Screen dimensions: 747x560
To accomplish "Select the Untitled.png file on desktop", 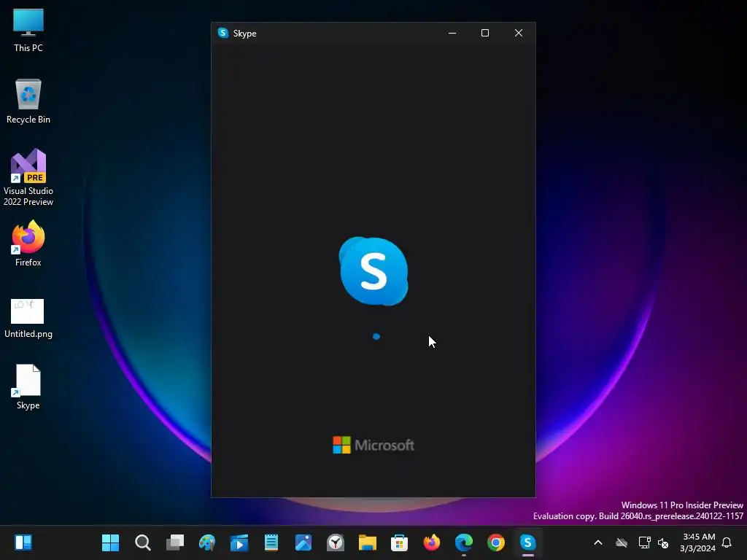I will tap(28, 318).
